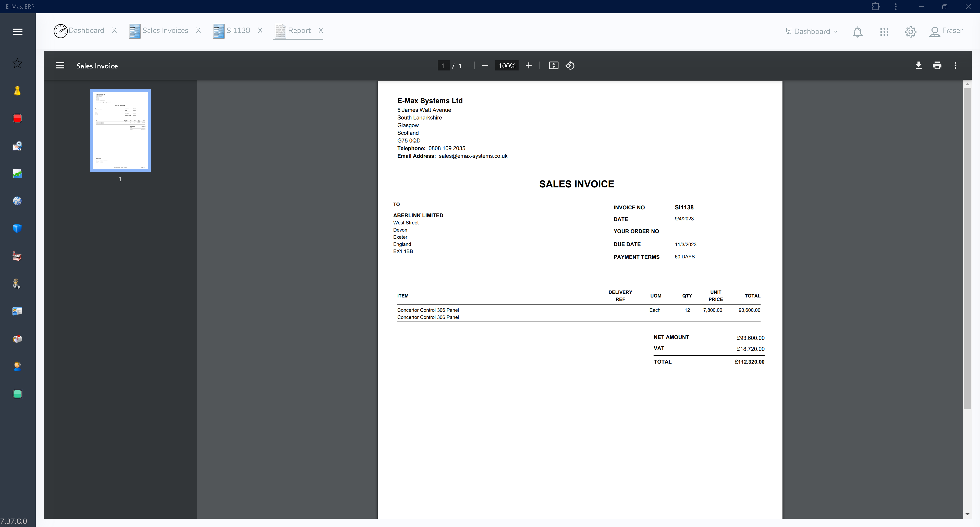Open the blue cube stock module

click(x=17, y=228)
